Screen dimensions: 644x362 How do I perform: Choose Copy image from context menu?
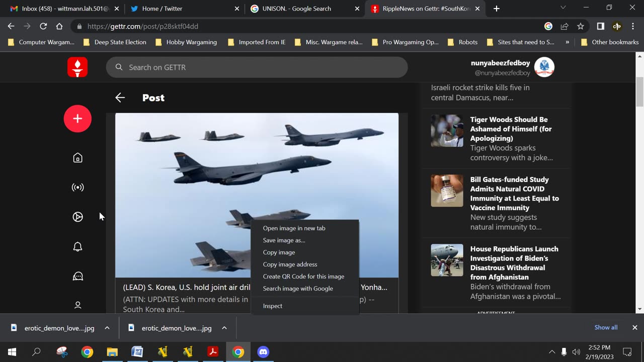coord(305,252)
